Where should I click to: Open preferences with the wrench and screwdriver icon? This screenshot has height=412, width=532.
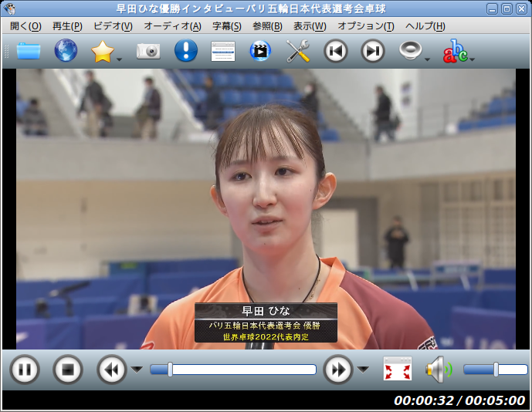[x=298, y=51]
